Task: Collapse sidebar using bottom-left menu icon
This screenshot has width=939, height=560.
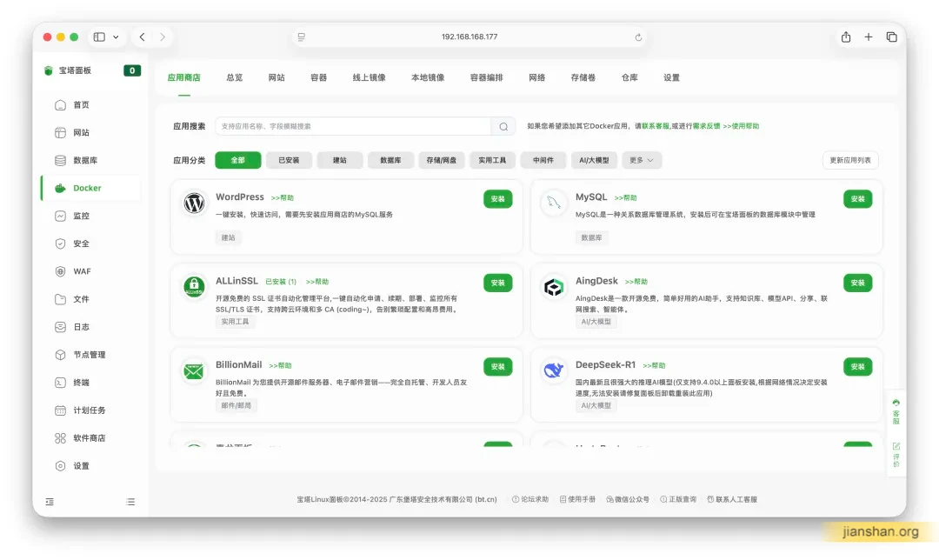Action: pos(50,502)
